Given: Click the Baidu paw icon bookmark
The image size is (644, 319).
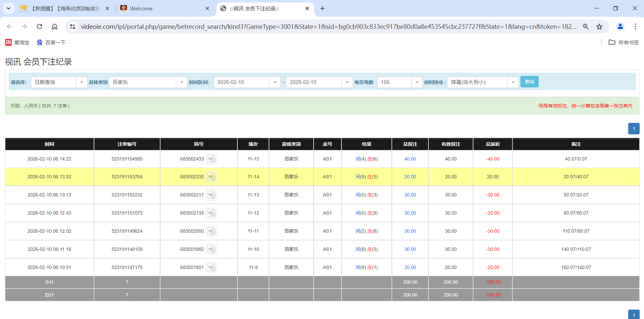Looking at the screenshot, I should click(39, 42).
